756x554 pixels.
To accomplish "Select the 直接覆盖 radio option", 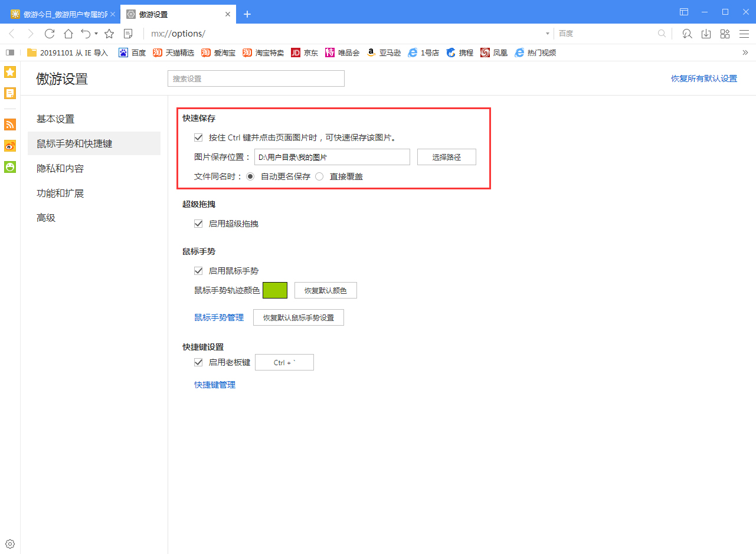I will 318,176.
